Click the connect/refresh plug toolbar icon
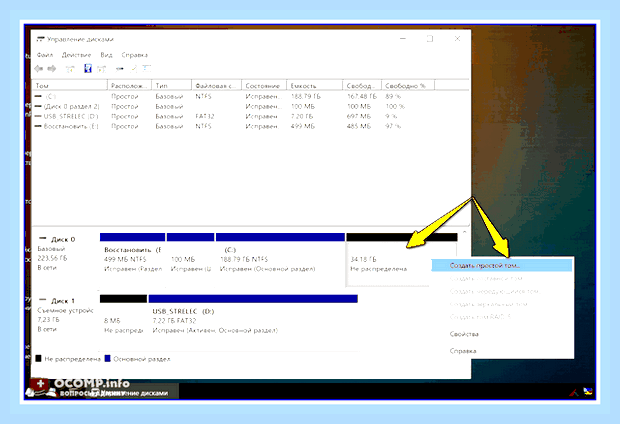This screenshot has height=424, width=620. [x=120, y=69]
